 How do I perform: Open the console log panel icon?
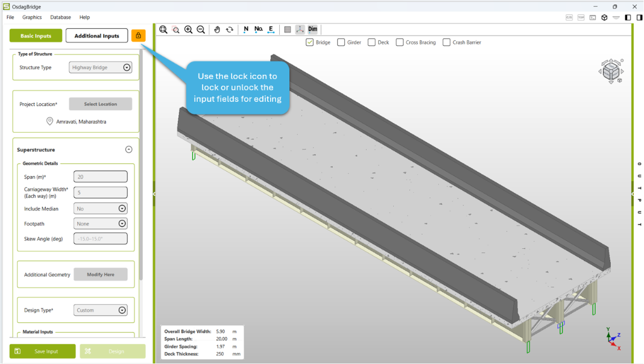pos(593,17)
